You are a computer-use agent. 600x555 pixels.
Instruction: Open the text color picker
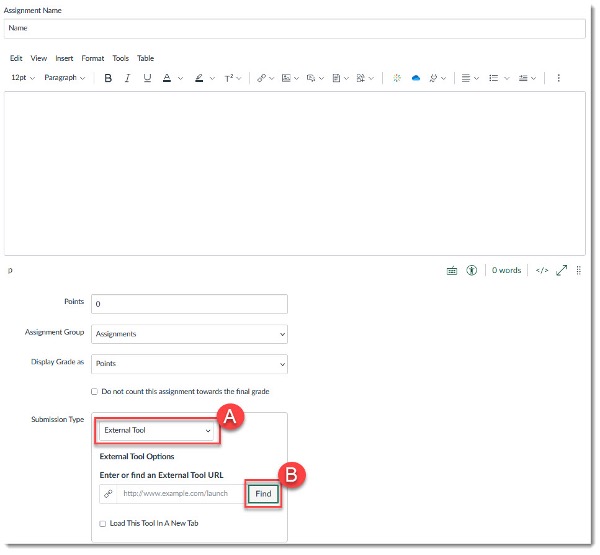(168, 78)
